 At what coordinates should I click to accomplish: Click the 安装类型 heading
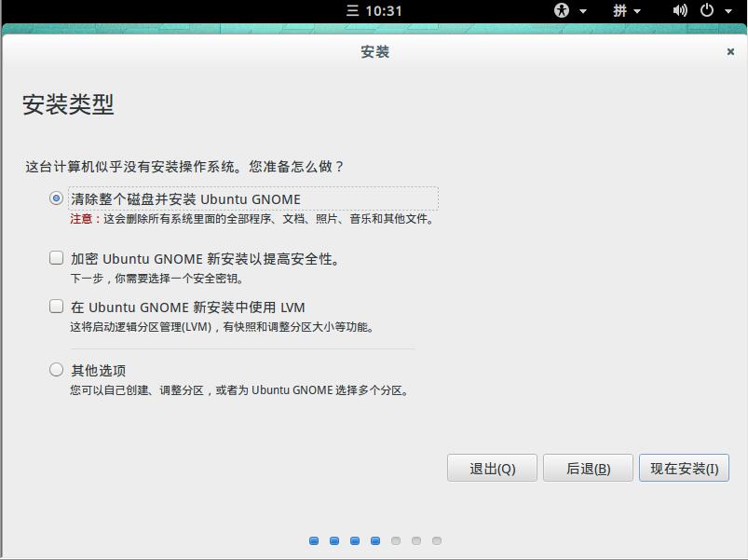(x=68, y=104)
